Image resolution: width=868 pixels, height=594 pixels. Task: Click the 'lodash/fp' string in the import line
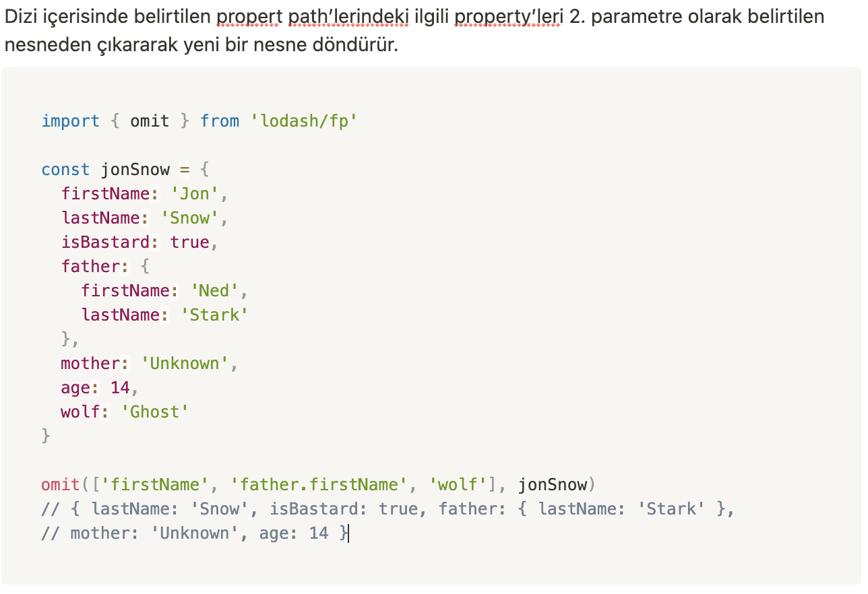[303, 121]
